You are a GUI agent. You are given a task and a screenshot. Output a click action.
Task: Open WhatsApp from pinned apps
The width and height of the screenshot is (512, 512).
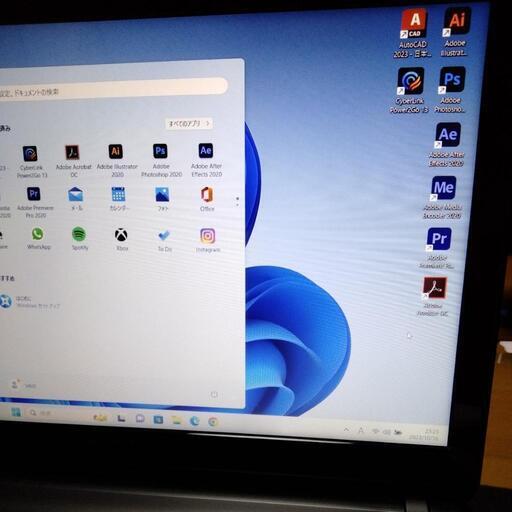coord(38,238)
